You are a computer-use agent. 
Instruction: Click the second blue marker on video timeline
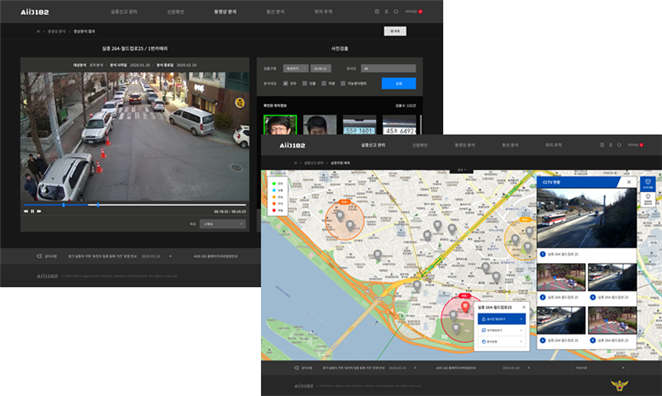(98, 205)
